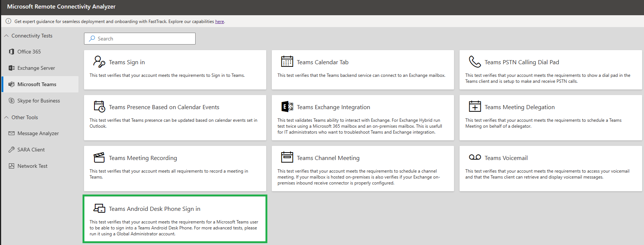Click the Skype for Business icon
The width and height of the screenshot is (644, 245).
click(x=12, y=101)
